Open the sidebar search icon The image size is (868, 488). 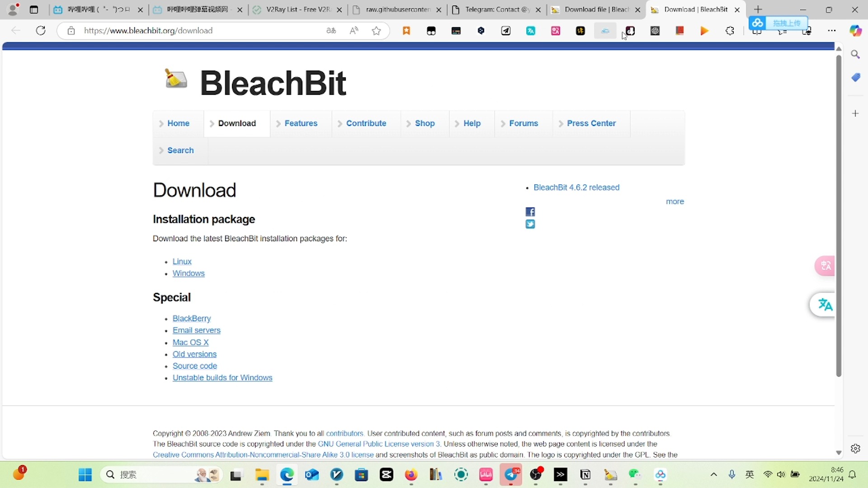(855, 55)
